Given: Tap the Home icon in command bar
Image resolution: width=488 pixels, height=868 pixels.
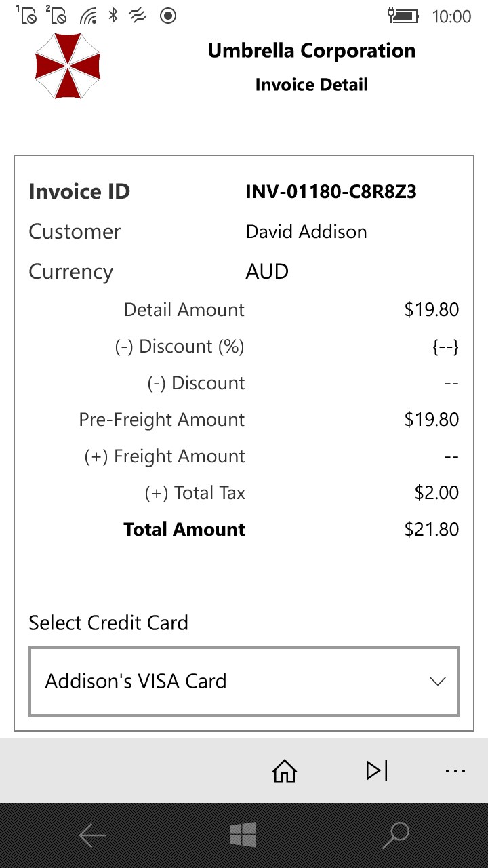Looking at the screenshot, I should [x=285, y=771].
